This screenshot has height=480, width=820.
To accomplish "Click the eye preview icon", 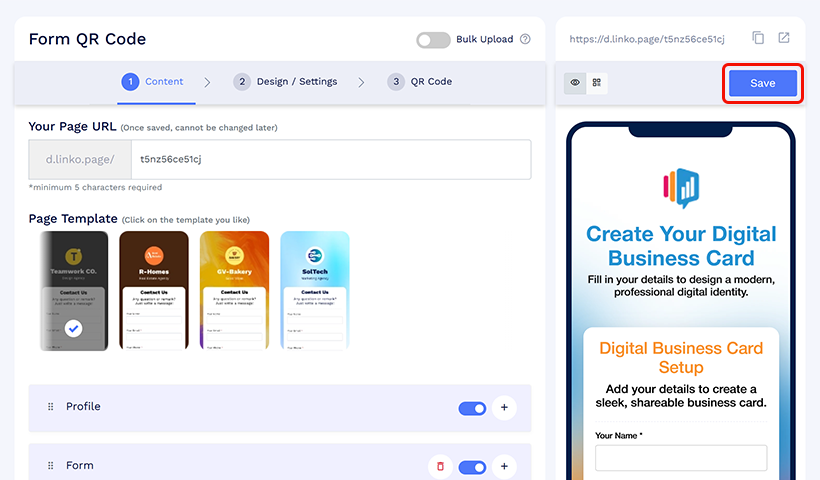I will (574, 83).
